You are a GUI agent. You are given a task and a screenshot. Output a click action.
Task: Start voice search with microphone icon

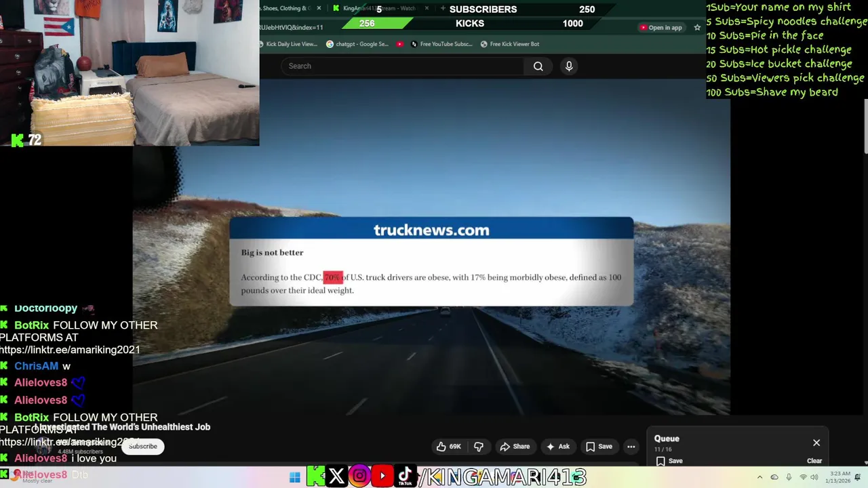(569, 66)
